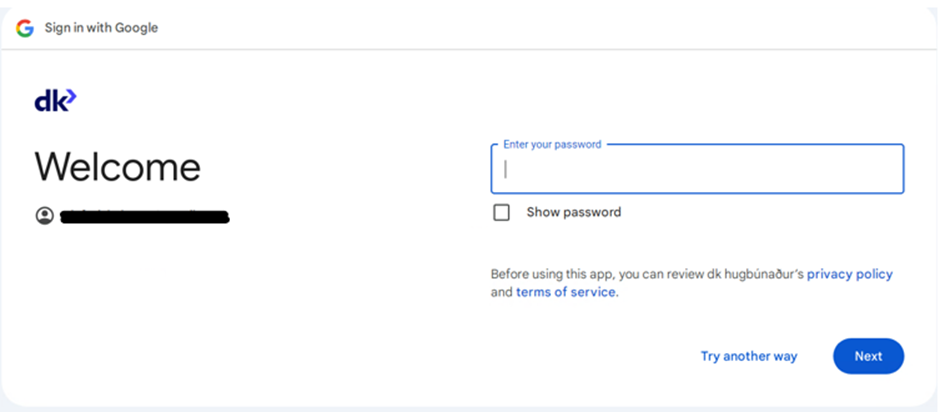Click the "Show password" label text
This screenshot has height=412, width=940.
[573, 212]
